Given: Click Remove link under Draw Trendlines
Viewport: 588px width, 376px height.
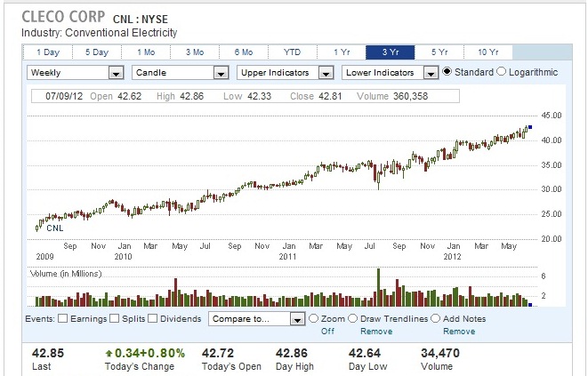Looking at the screenshot, I should [376, 332].
